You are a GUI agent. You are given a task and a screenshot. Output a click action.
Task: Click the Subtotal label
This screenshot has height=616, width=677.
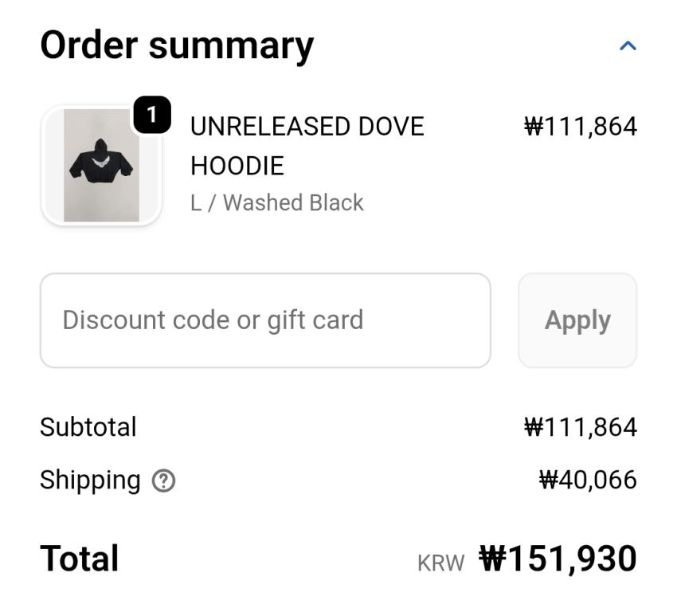click(88, 427)
